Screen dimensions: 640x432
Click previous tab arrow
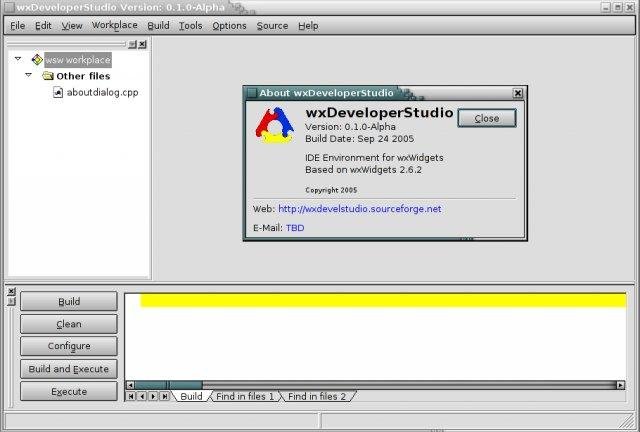[142, 396]
